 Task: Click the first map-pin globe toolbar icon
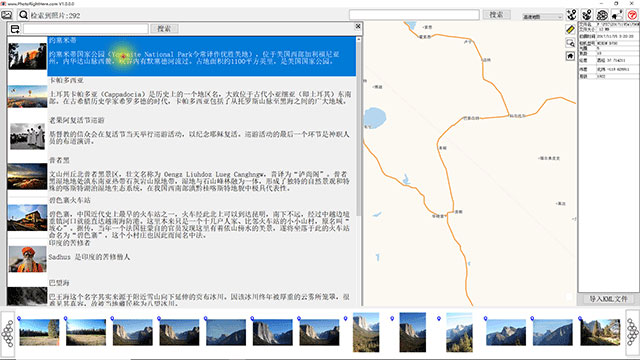tap(571, 15)
